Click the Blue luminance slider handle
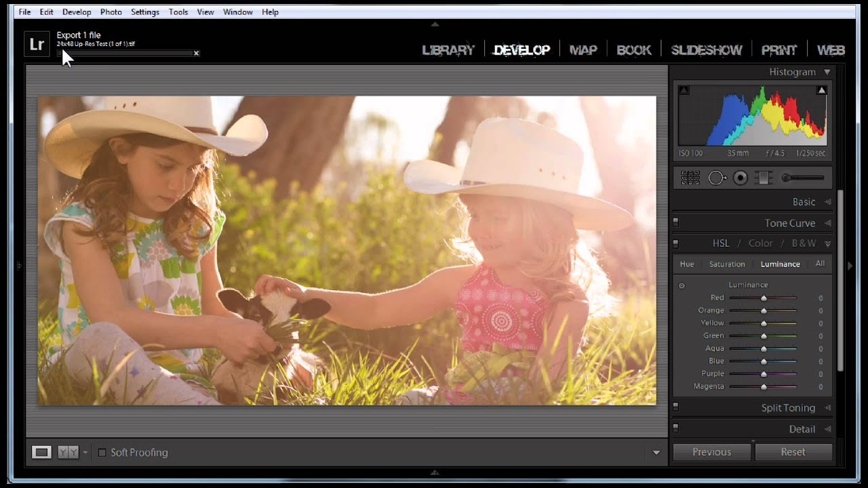This screenshot has width=868, height=488. [764, 361]
